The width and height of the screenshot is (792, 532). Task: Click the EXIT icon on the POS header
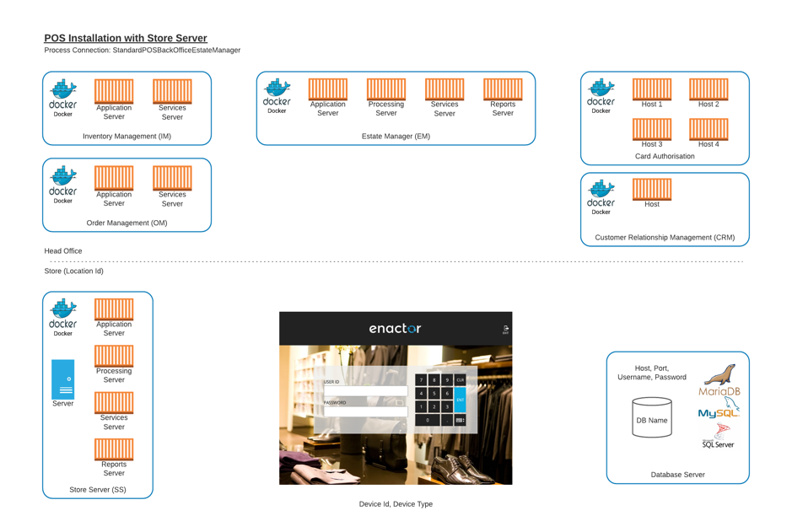coord(505,329)
